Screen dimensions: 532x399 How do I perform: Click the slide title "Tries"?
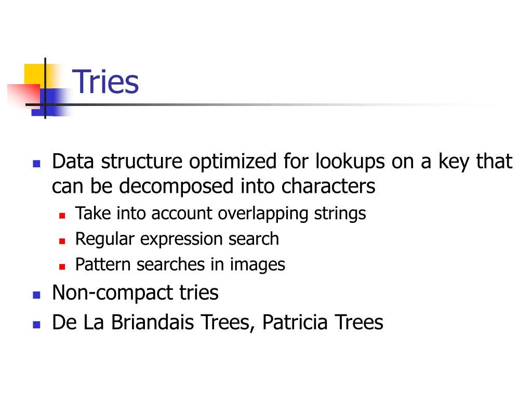coord(105,82)
